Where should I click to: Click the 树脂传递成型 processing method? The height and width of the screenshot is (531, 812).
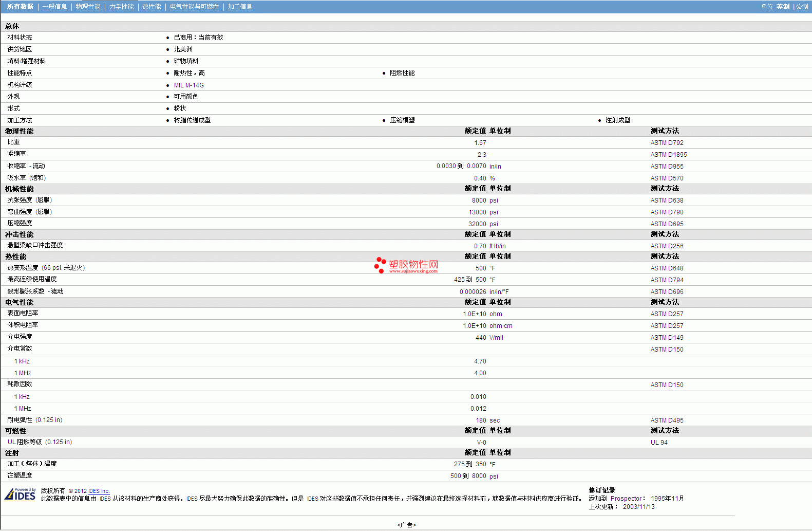pyautogui.click(x=192, y=120)
